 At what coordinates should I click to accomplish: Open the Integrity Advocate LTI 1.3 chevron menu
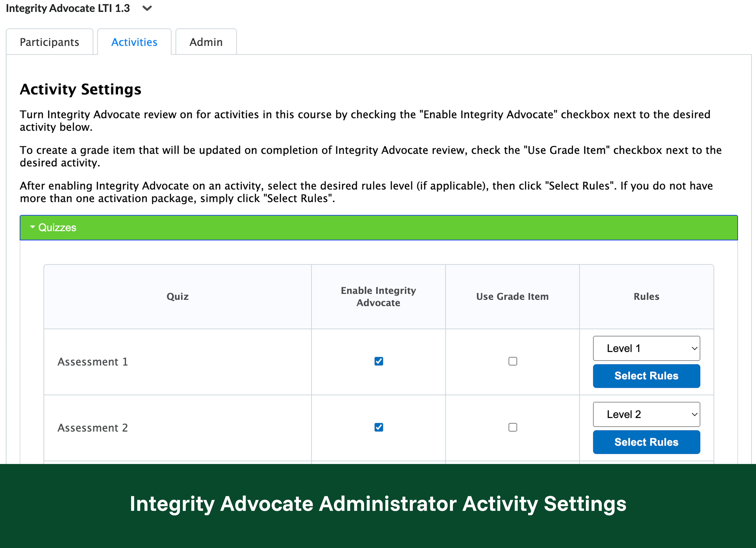pyautogui.click(x=147, y=8)
